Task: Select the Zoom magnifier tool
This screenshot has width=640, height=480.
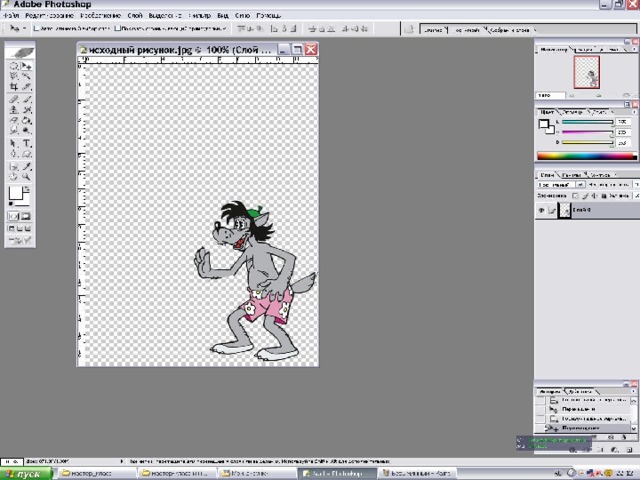Action: (x=27, y=177)
